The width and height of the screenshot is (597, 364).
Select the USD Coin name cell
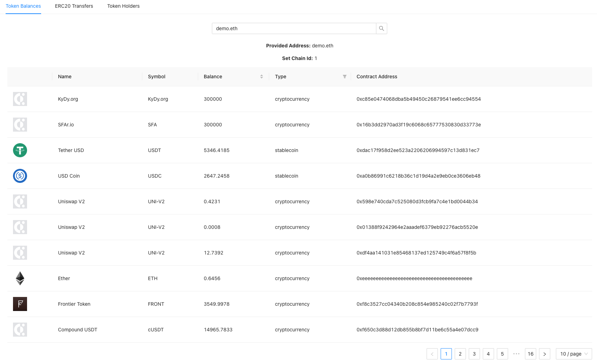(x=69, y=176)
